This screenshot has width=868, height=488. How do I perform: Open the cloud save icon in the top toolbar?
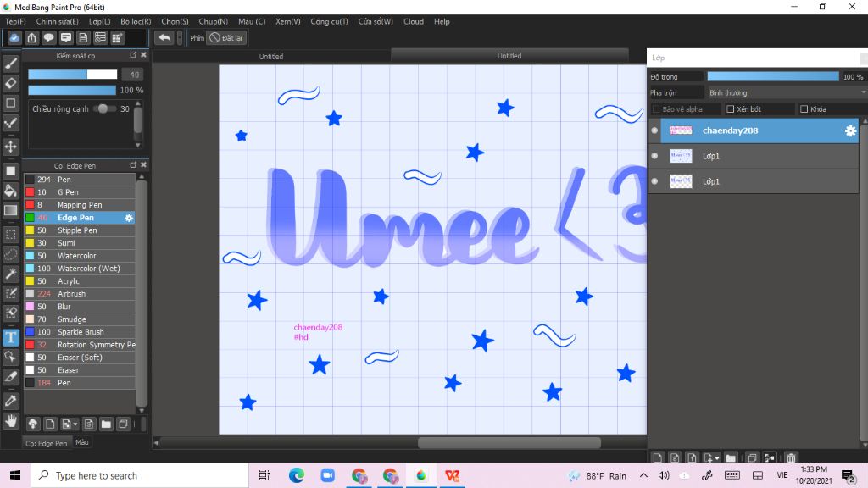tap(14, 37)
